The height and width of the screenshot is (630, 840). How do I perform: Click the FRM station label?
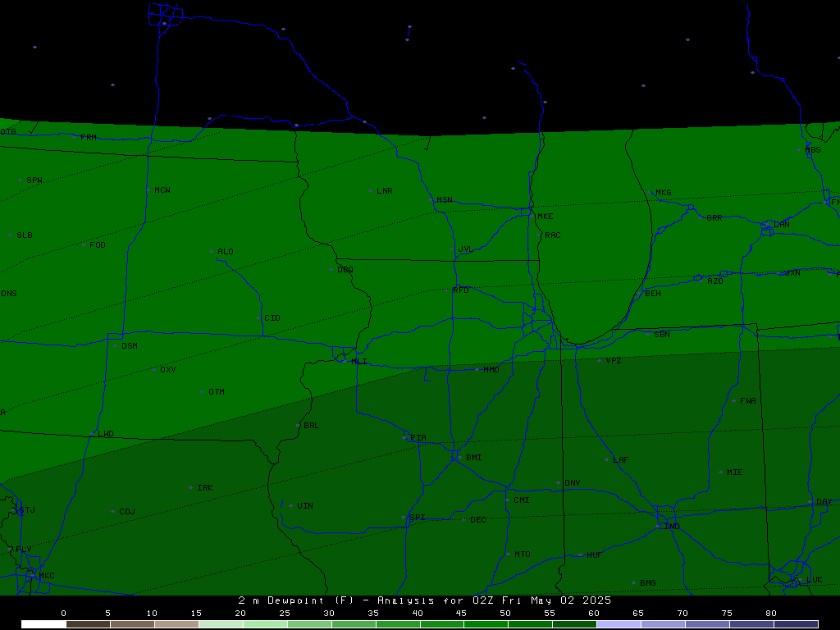point(89,138)
